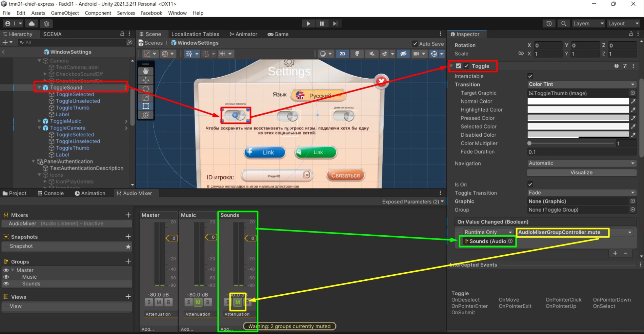Select the Move tool
This screenshot has width=644, height=334.
[x=146, y=80]
